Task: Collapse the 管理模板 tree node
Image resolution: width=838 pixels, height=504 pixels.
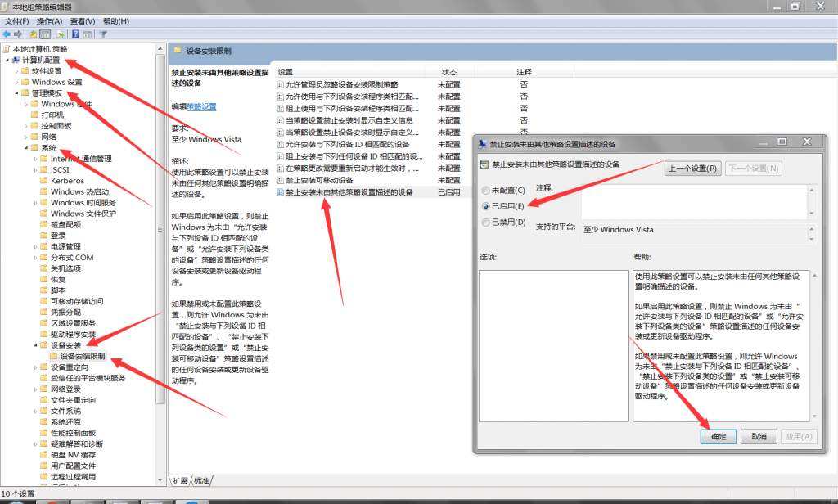Action: pyautogui.click(x=16, y=93)
